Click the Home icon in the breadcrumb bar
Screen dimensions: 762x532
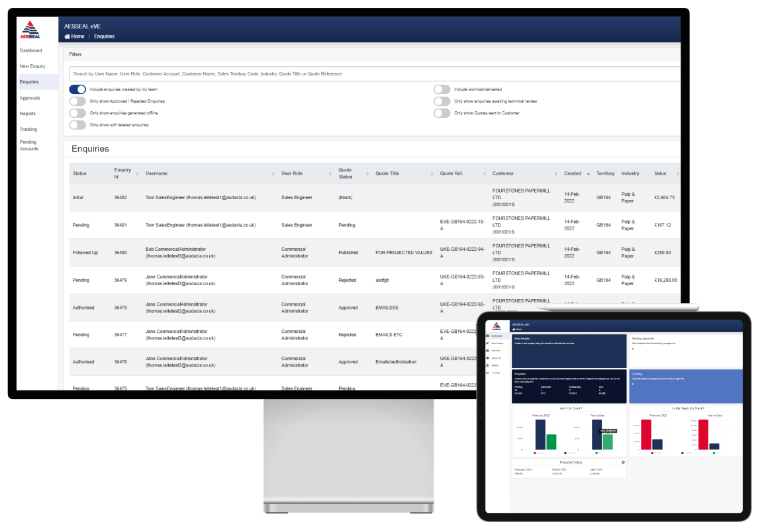(x=67, y=36)
